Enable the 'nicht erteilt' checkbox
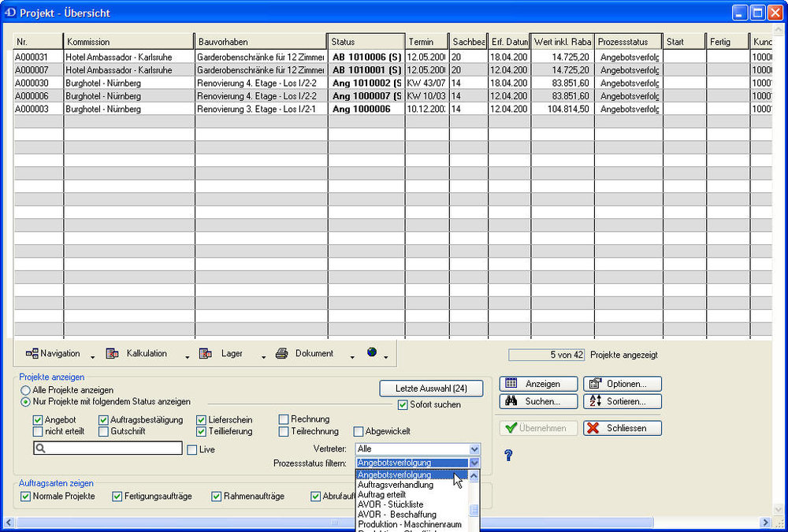Image resolution: width=788 pixels, height=532 pixels. click(x=38, y=431)
